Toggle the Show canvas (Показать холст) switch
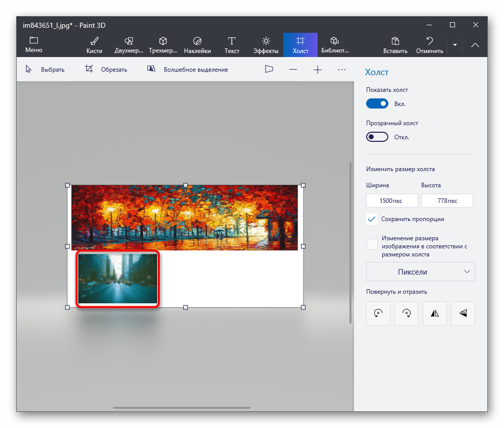This screenshot has width=504, height=428. coord(377,103)
